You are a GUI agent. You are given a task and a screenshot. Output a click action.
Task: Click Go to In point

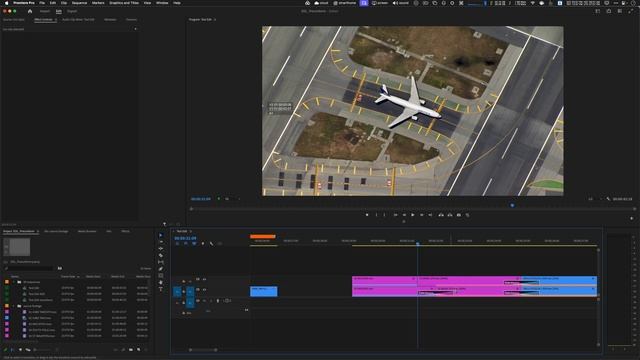tap(395, 215)
